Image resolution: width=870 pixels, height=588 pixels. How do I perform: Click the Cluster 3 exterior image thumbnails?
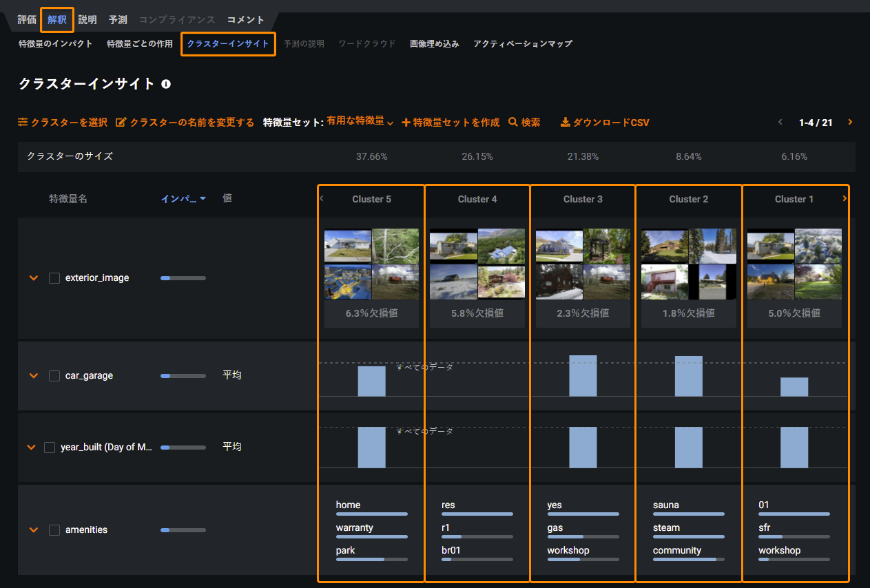tap(583, 264)
